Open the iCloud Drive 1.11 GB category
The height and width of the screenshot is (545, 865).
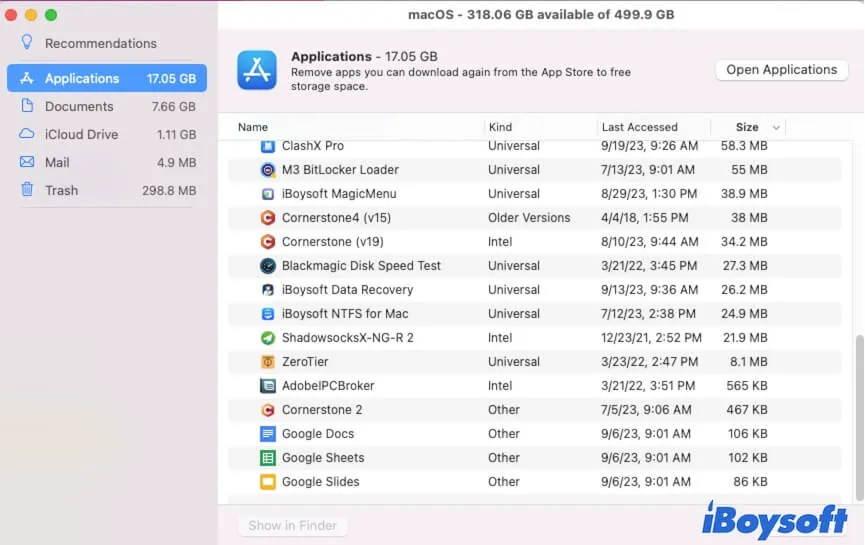106,134
